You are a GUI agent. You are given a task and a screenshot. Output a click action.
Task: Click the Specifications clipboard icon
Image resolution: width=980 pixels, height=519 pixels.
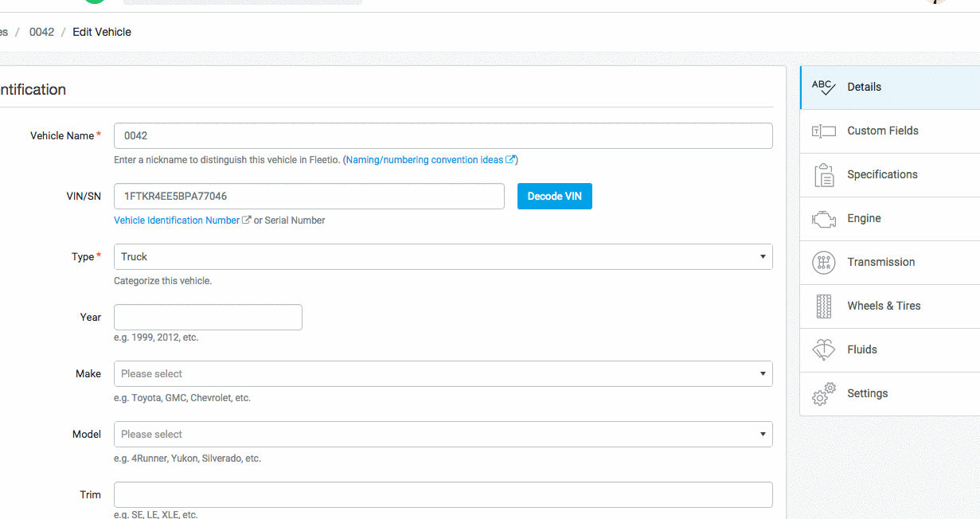[823, 175]
